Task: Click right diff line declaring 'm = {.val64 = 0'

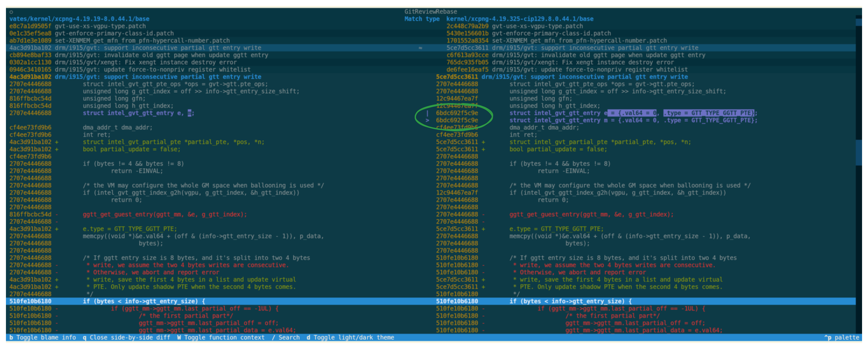Action: click(x=633, y=120)
